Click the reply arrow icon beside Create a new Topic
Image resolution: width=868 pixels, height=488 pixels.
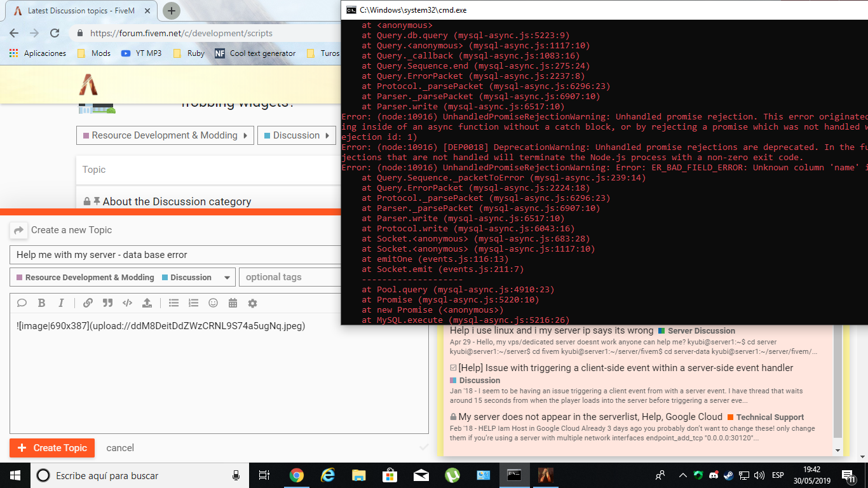click(x=19, y=230)
